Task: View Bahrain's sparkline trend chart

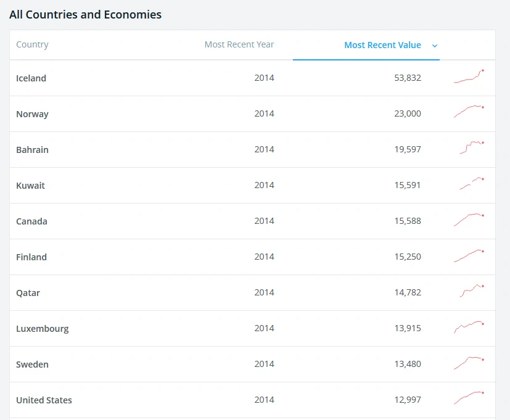Action: coord(472,147)
